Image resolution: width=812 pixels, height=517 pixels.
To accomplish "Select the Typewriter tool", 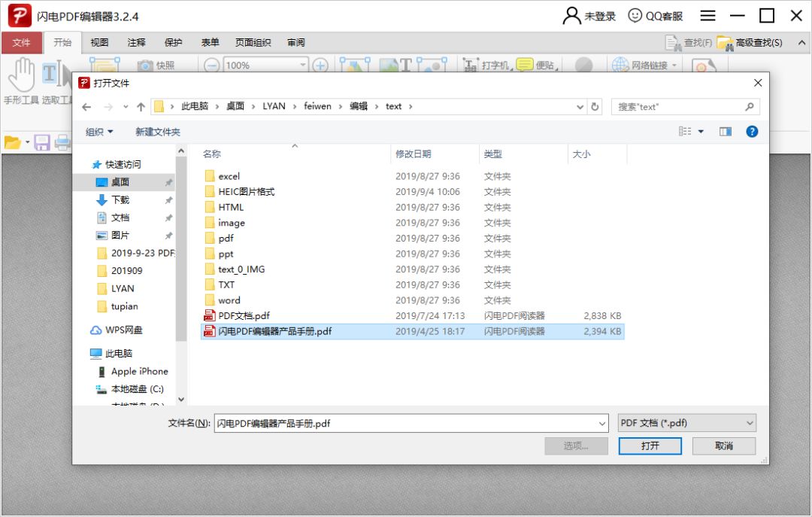I will (x=486, y=65).
